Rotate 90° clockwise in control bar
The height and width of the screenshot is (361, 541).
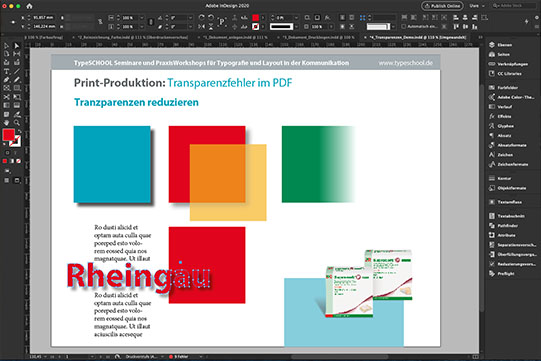point(202,17)
